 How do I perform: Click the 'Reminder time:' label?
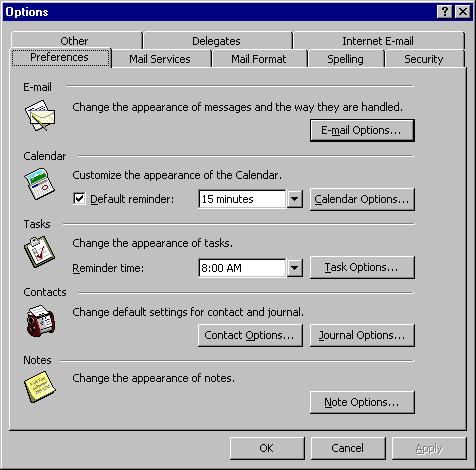(108, 268)
